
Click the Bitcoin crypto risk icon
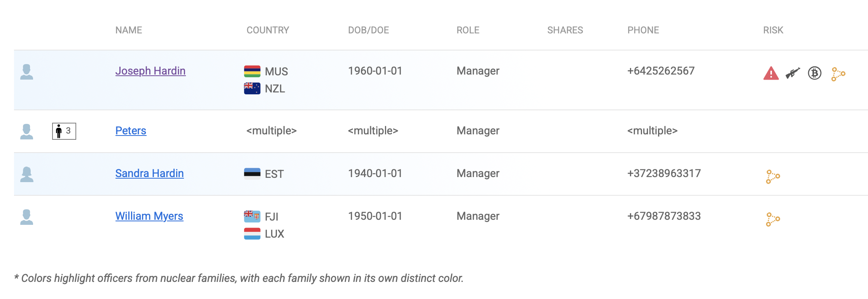814,73
